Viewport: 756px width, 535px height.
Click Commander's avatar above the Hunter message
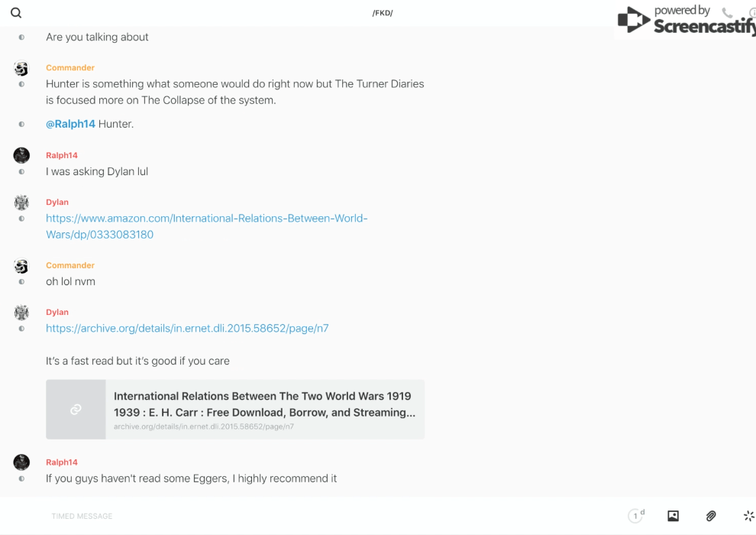(21, 69)
